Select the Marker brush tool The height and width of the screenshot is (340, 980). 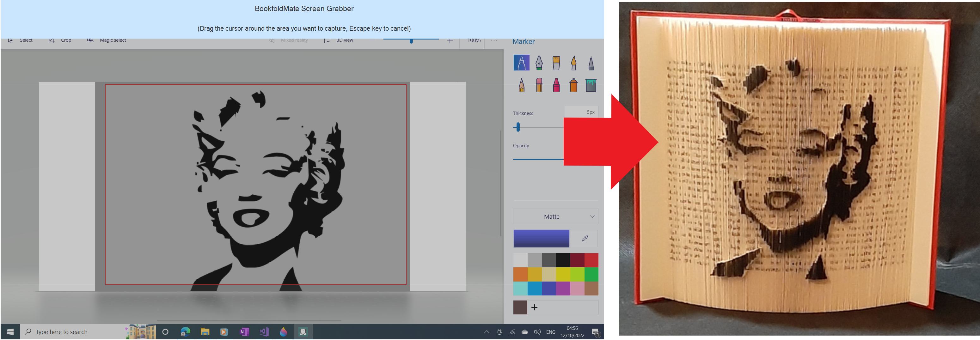coord(521,63)
